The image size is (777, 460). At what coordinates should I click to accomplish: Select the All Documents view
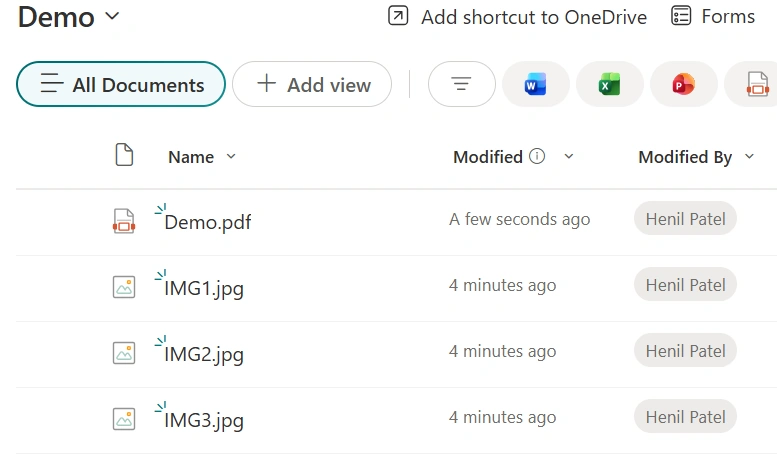[121, 84]
